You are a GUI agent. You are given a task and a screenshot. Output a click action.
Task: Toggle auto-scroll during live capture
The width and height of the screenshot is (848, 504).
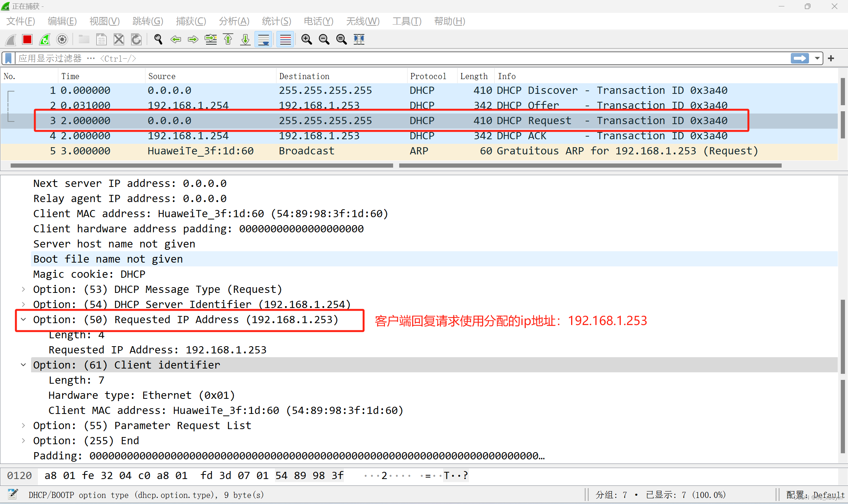(263, 39)
